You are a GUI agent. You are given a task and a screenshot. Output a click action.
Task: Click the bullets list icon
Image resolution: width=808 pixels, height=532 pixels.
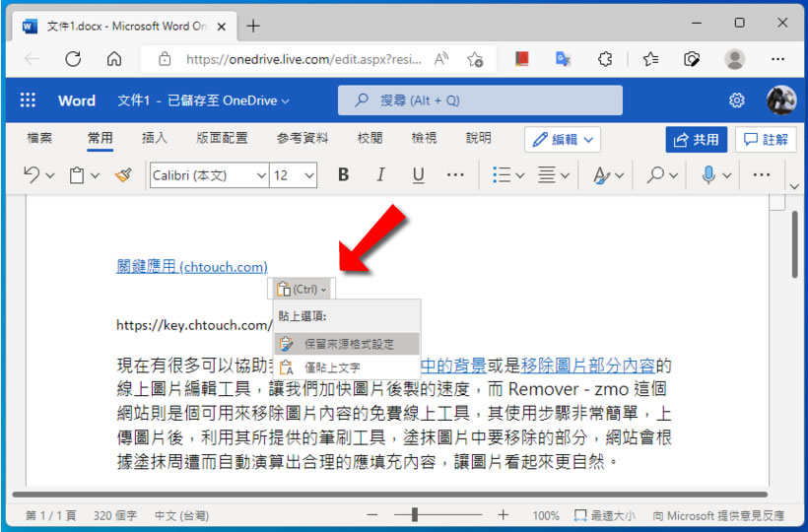[x=502, y=175]
